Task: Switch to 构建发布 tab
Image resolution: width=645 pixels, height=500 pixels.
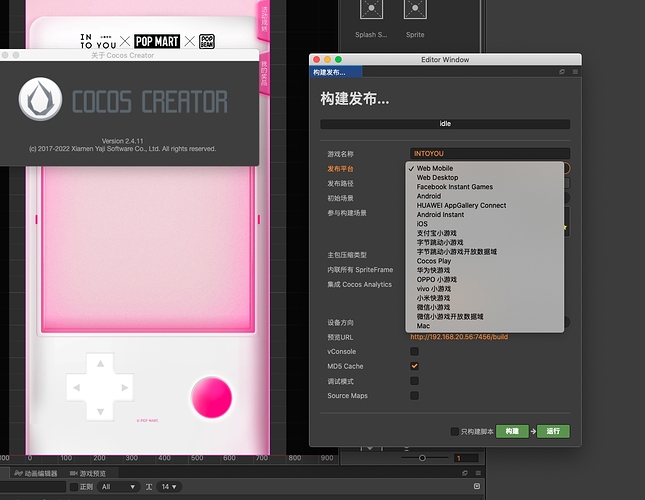Action: (335, 72)
